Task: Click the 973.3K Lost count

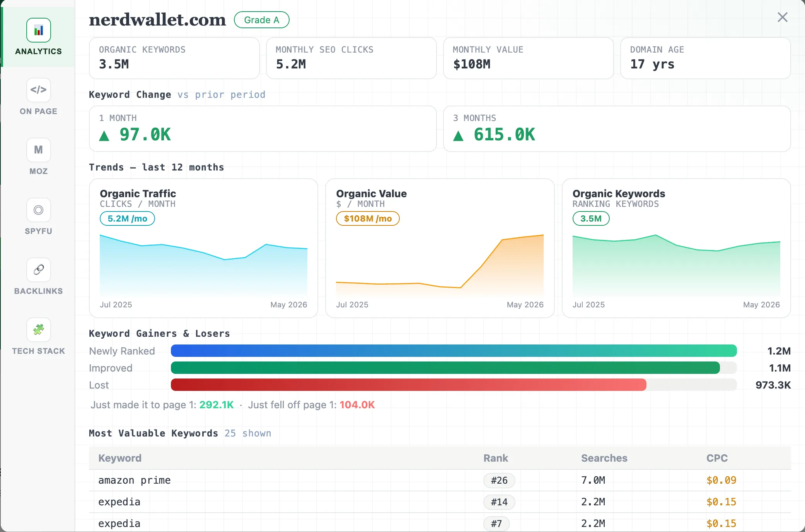Action: (x=773, y=385)
